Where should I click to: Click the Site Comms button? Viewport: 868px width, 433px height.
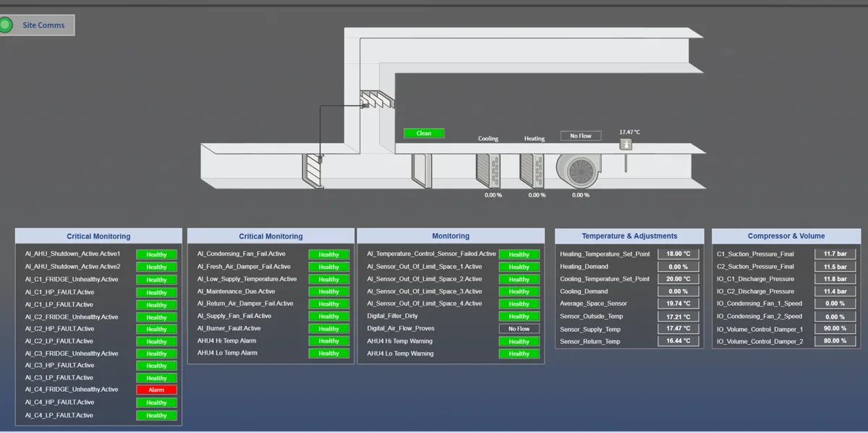tap(37, 25)
